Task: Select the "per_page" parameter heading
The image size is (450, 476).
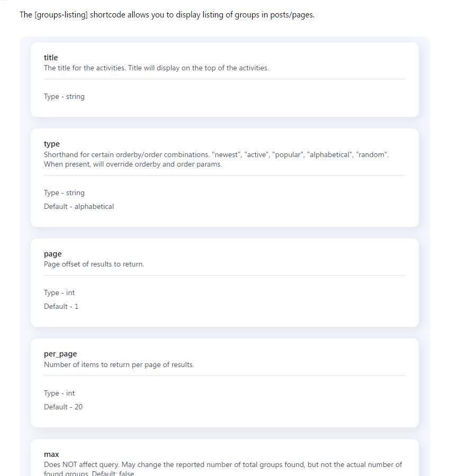Action: click(x=60, y=354)
